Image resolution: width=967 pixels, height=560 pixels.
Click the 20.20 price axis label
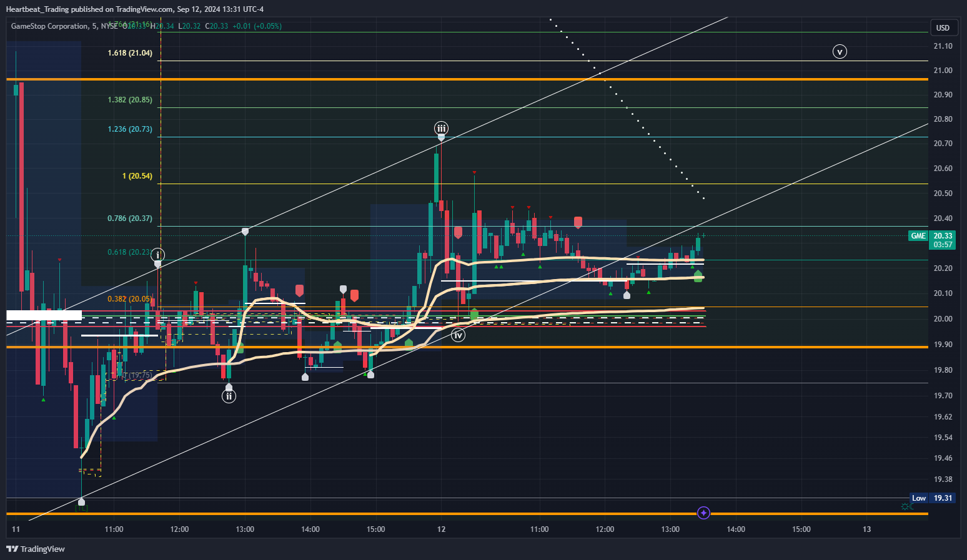(943, 268)
